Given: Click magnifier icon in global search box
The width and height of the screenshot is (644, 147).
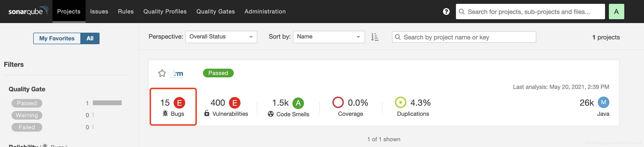Looking at the screenshot, I should click(461, 12).
